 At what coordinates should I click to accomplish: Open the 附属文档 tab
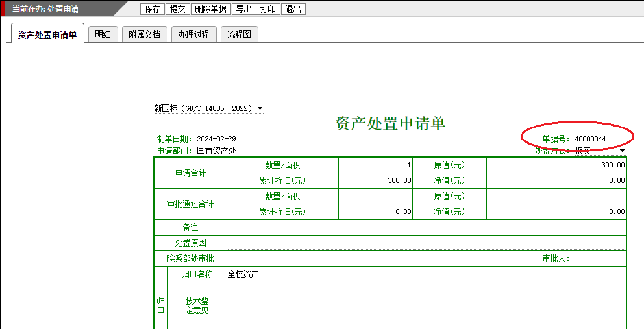pyautogui.click(x=144, y=34)
